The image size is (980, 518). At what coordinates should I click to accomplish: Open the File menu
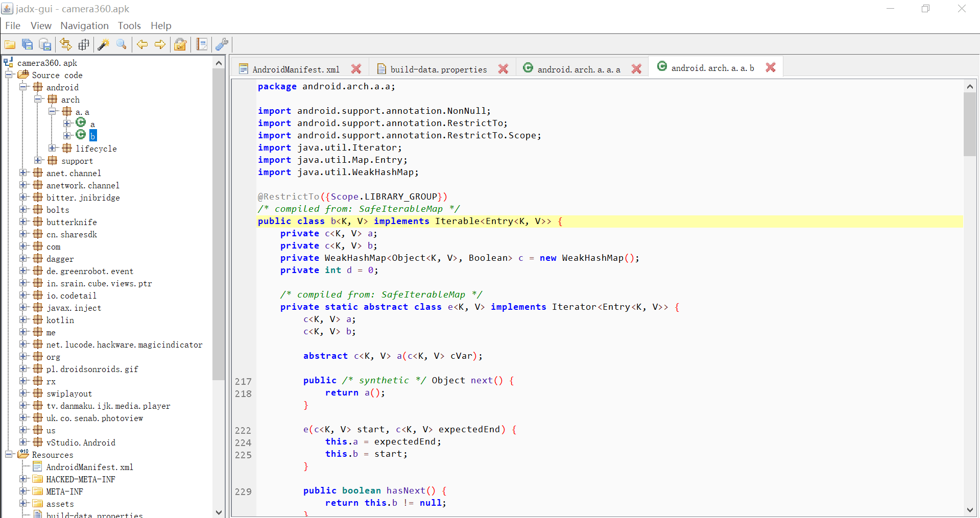coord(13,26)
